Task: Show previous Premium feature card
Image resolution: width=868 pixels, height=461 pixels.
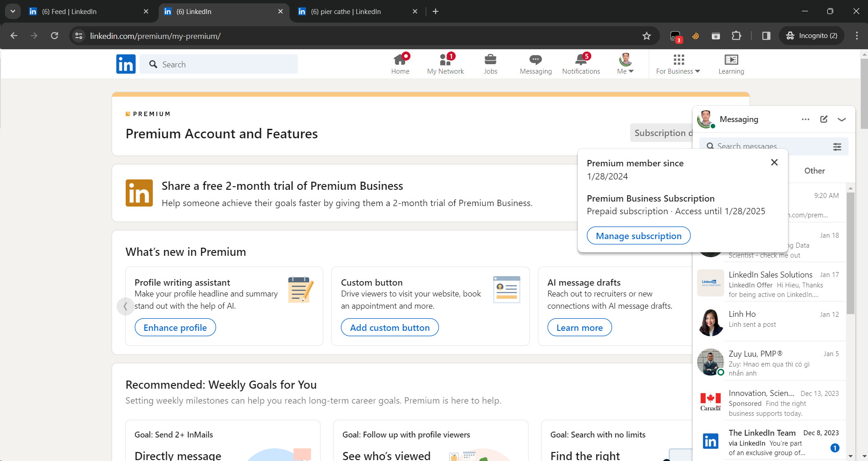Action: tap(125, 306)
